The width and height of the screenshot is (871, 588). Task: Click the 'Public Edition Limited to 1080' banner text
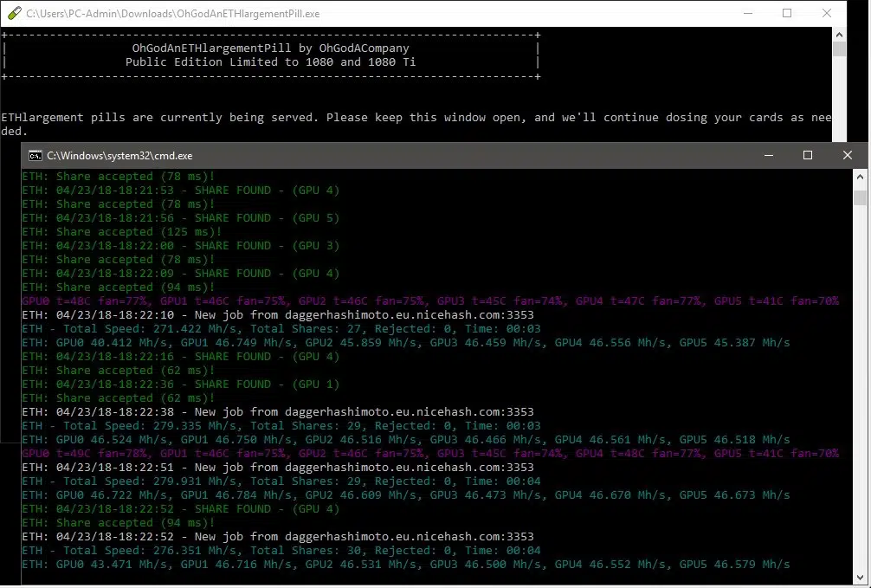pyautogui.click(x=270, y=62)
